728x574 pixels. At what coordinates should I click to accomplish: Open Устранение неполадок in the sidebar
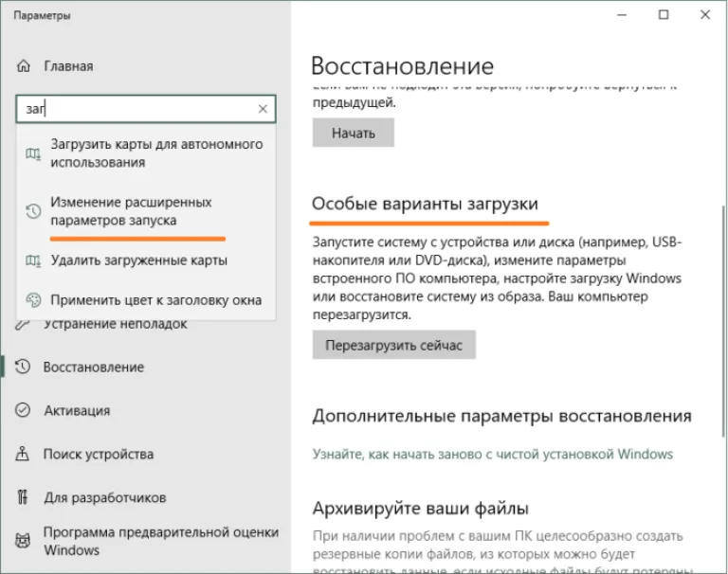(x=115, y=324)
